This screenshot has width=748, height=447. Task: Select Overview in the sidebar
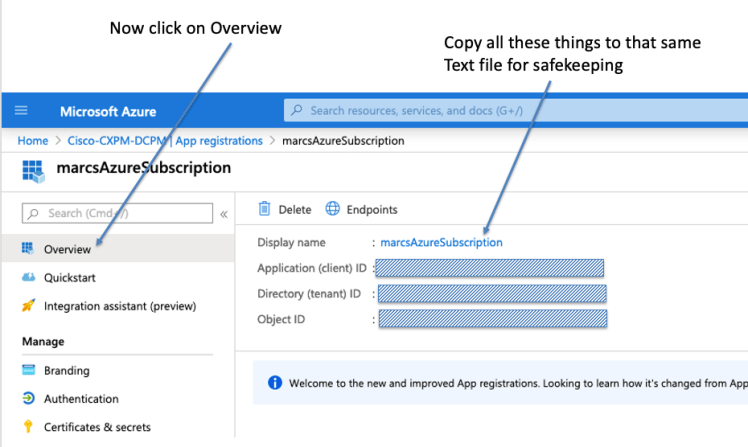118,249
